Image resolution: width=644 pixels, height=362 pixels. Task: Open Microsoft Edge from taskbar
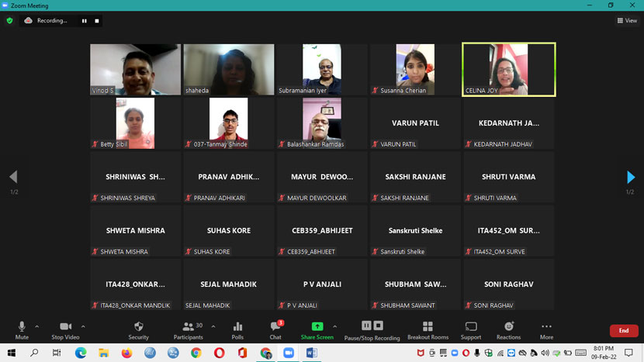click(81, 353)
